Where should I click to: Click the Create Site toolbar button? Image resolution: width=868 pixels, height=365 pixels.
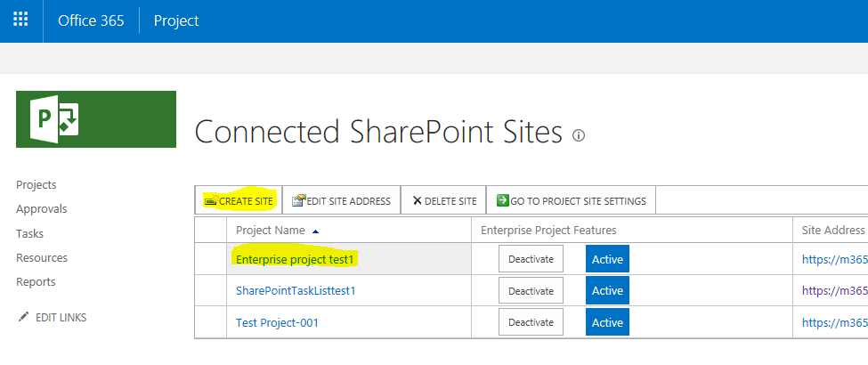[239, 201]
